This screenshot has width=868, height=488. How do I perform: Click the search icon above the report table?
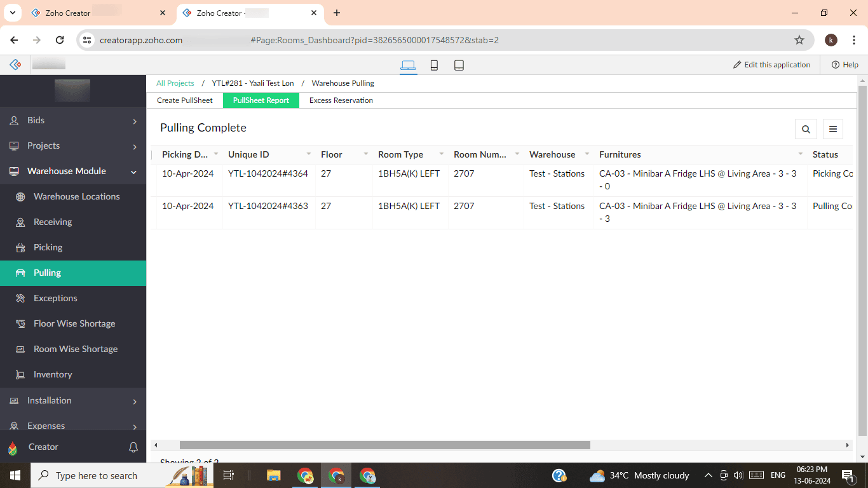(x=806, y=128)
